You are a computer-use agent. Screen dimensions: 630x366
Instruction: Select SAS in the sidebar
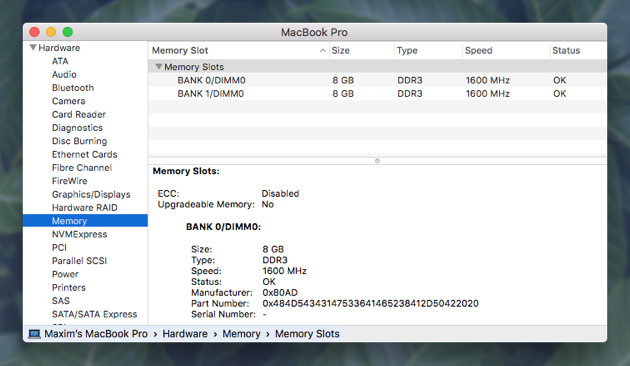(61, 301)
